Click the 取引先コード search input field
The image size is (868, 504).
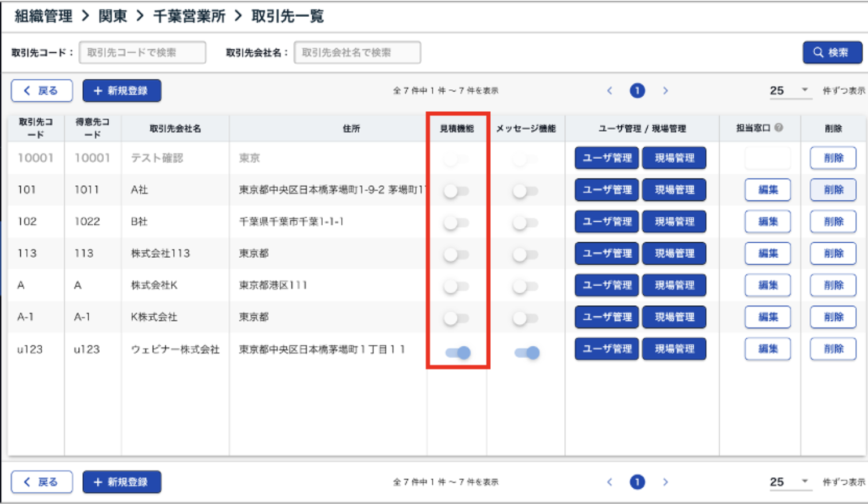tap(143, 52)
